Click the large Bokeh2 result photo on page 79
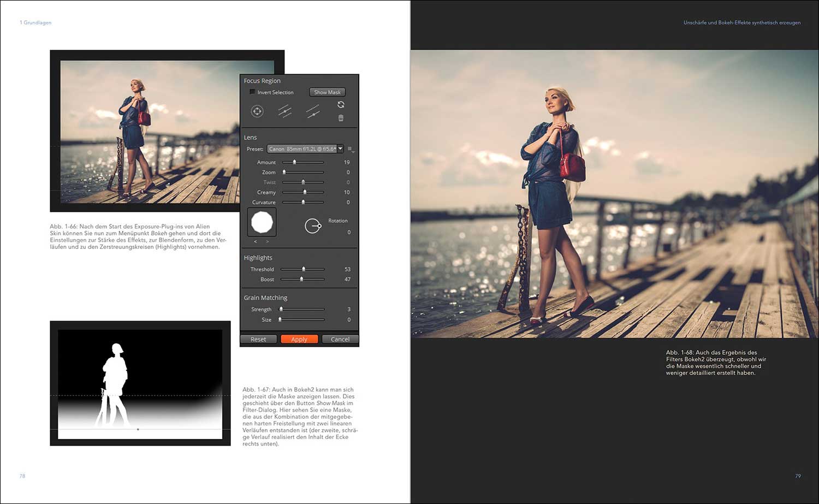 [615, 194]
